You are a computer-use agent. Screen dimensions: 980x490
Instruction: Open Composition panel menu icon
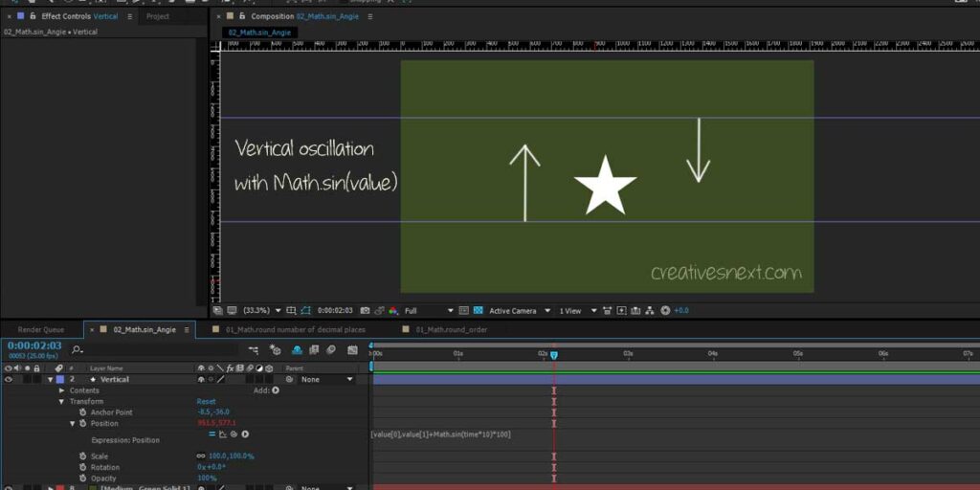(x=370, y=16)
